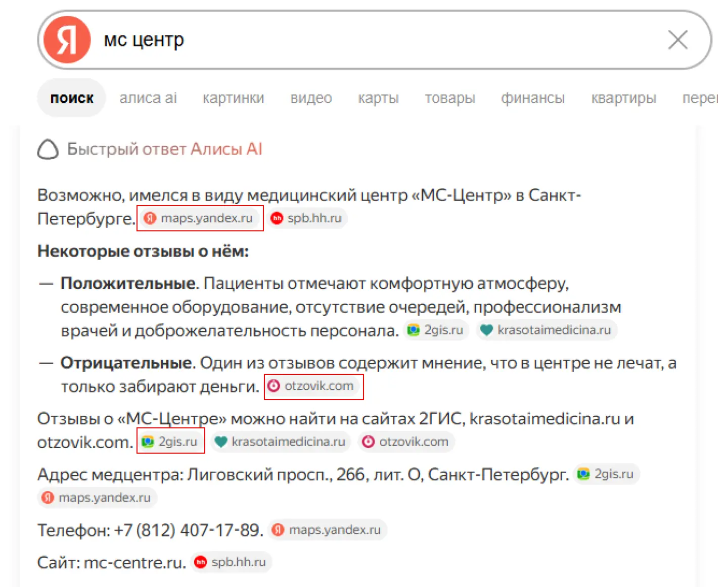Open krasotaimedicina.ru chip in reviews-sites line

point(281,442)
